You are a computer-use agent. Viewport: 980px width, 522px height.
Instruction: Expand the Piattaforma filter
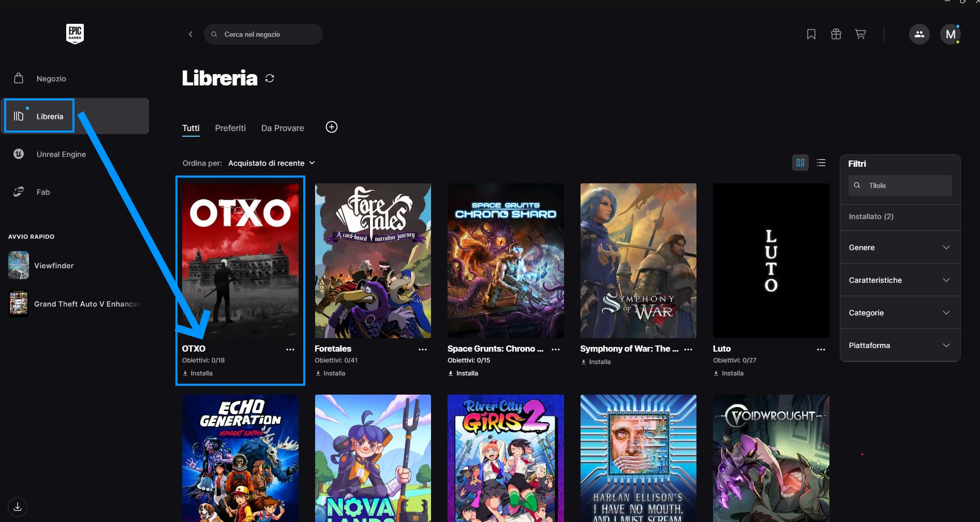[900, 345]
